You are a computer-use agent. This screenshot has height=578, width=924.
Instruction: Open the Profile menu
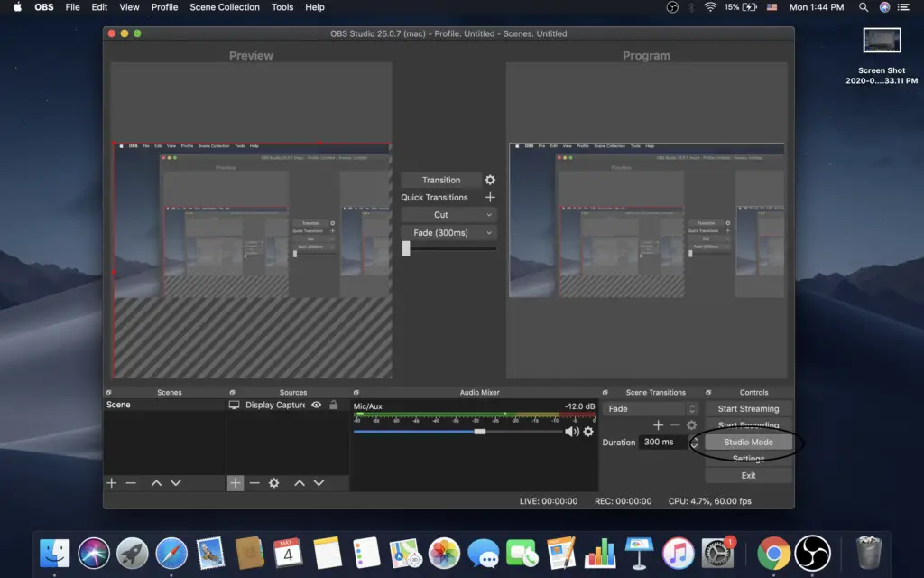(x=164, y=7)
